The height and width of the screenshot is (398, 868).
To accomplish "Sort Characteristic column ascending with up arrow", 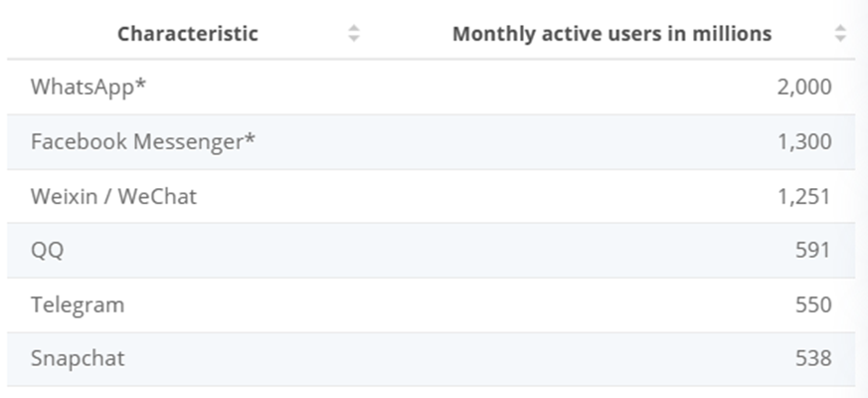I will click(354, 28).
